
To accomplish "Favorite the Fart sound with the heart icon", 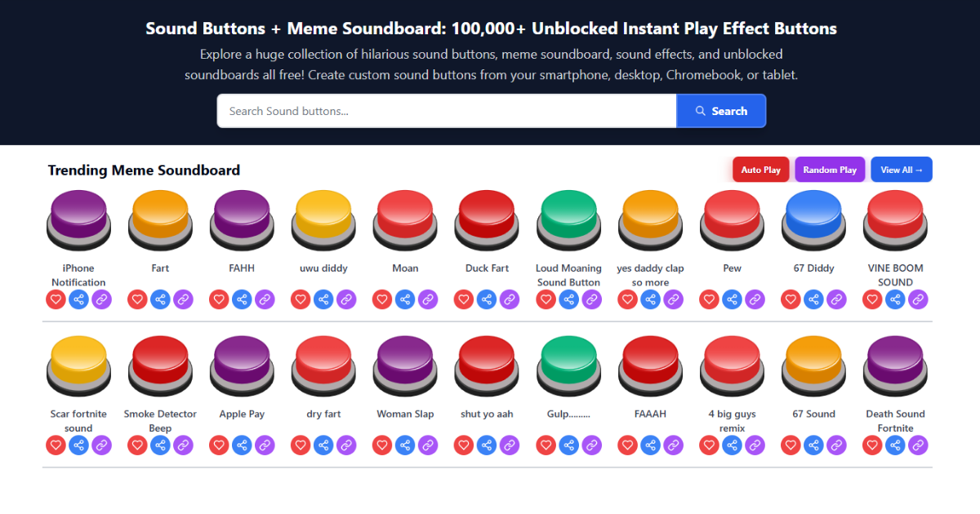I will click(137, 299).
